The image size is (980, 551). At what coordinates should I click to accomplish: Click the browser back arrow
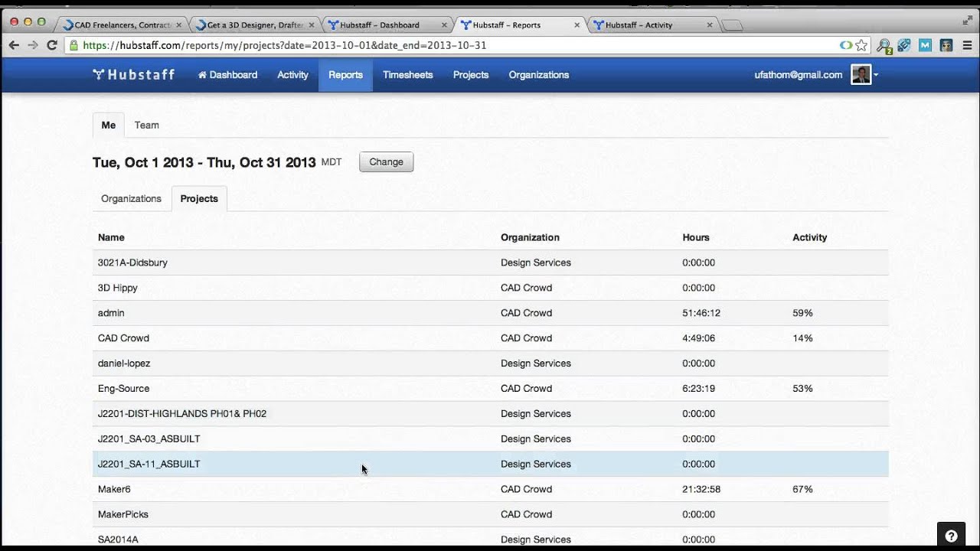click(x=14, y=45)
